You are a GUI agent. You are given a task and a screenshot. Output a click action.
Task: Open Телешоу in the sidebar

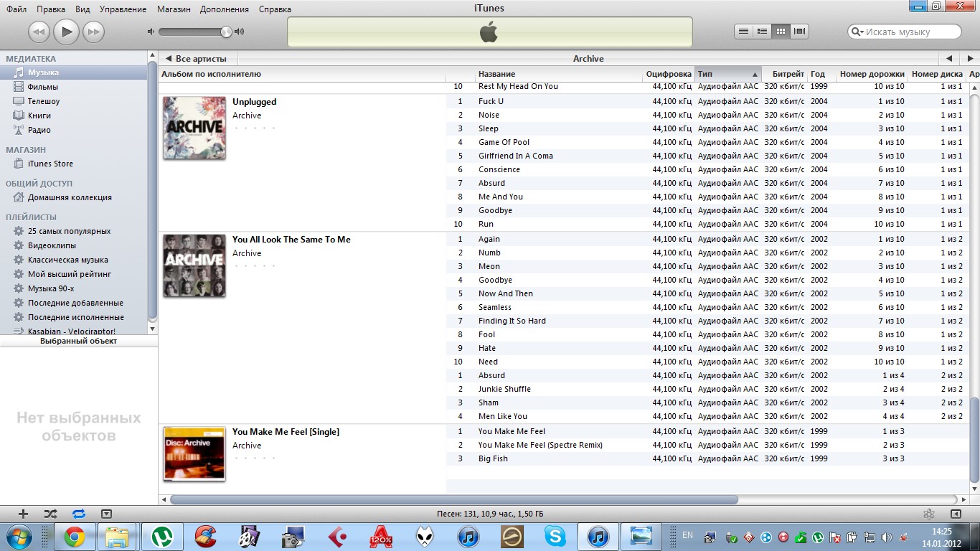(x=44, y=101)
